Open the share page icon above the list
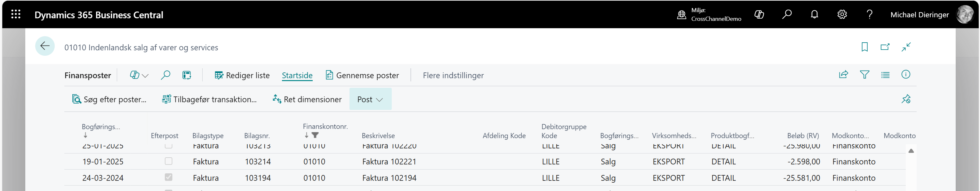The width and height of the screenshot is (980, 191). (844, 75)
